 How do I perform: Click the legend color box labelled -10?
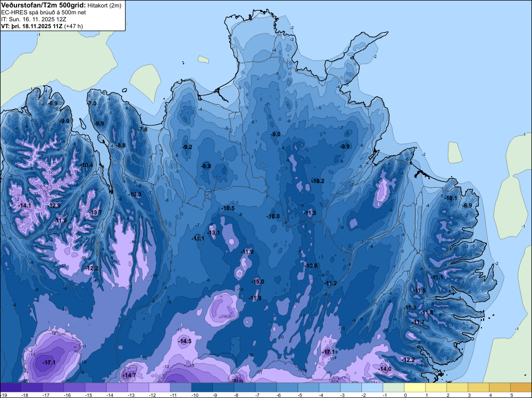pyautogui.click(x=202, y=387)
